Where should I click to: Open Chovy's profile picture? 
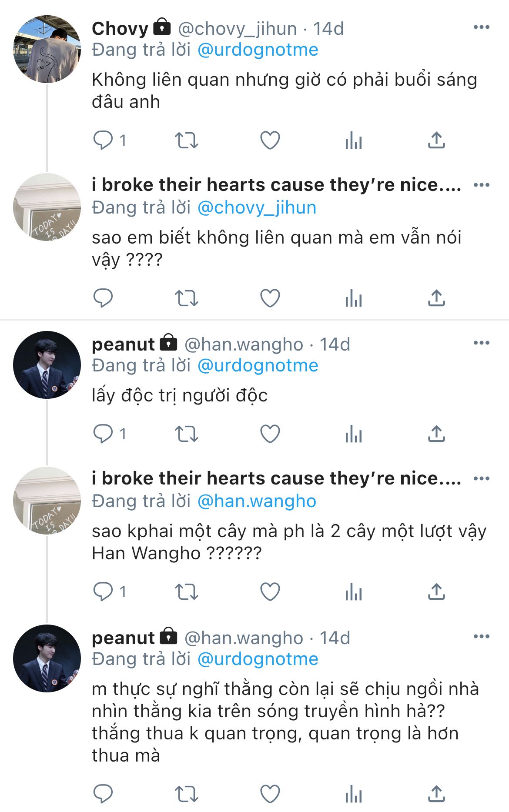(x=47, y=49)
